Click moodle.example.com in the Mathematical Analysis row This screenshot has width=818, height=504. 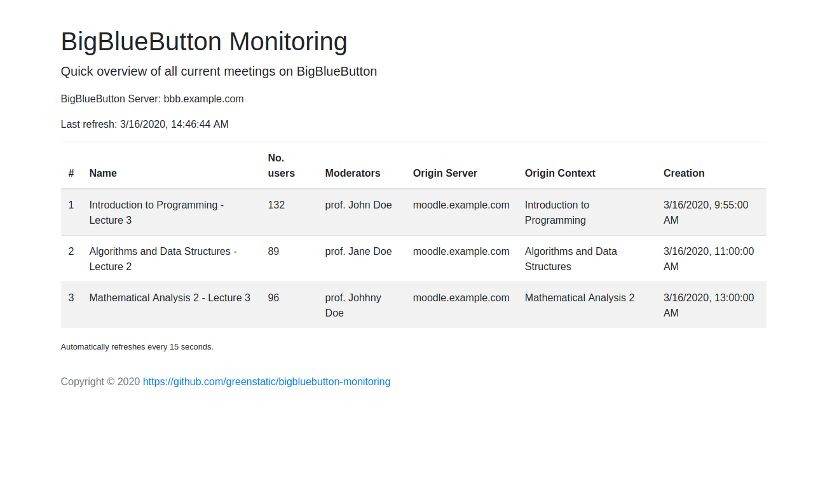tap(461, 298)
